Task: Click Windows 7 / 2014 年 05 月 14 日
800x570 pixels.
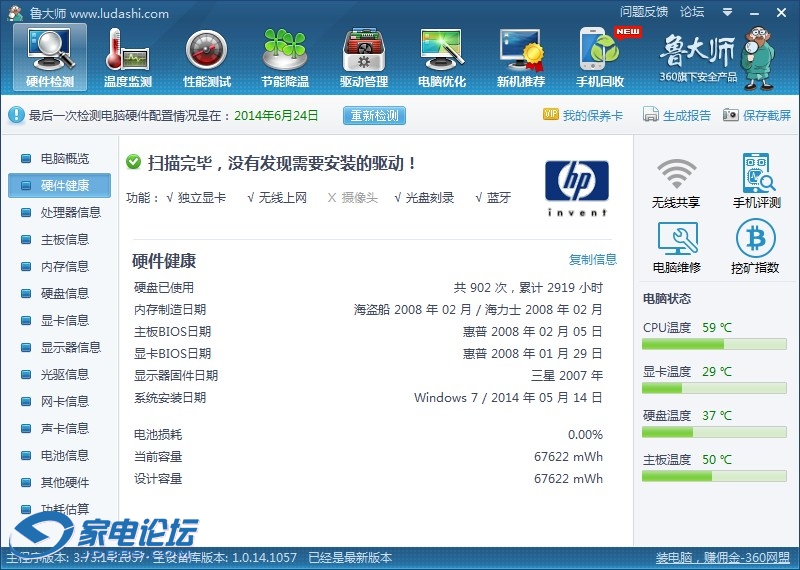Action: click(x=508, y=398)
